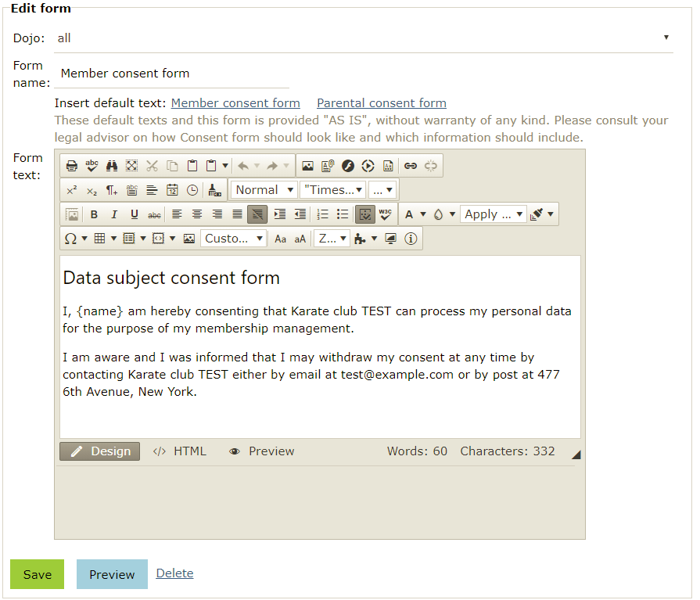This screenshot has height=600, width=700.
Task: Toggle Underline formatting
Action: pos(134,214)
